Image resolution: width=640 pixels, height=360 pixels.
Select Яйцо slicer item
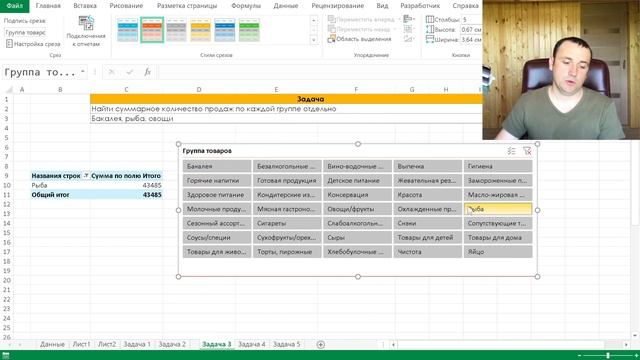point(498,252)
